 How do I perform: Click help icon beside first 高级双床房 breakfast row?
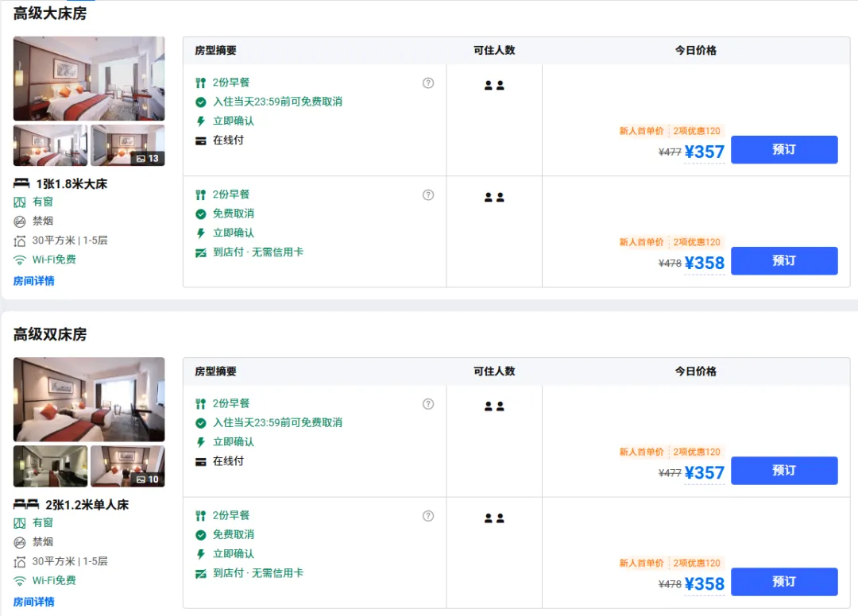(428, 403)
